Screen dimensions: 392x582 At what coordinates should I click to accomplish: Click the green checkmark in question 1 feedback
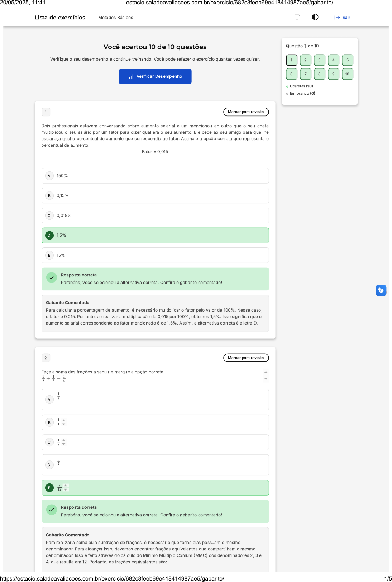tap(52, 278)
